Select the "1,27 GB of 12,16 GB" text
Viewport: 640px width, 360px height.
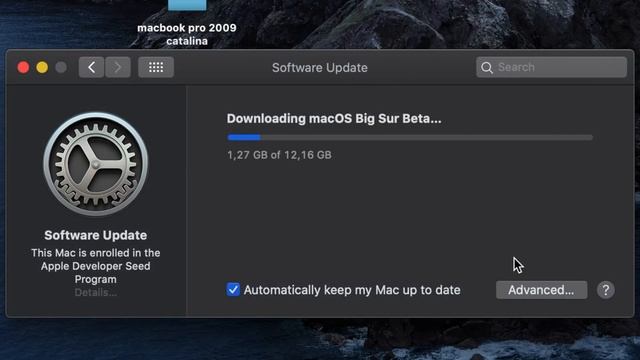click(279, 155)
